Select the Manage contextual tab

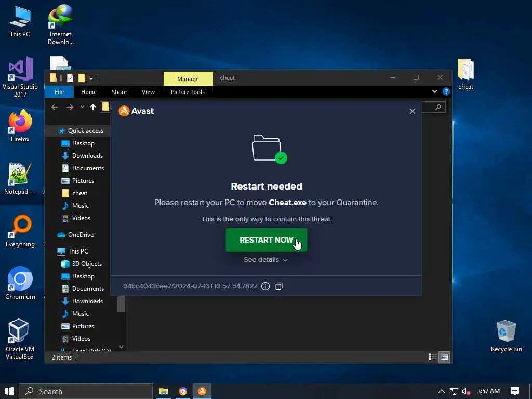point(188,79)
